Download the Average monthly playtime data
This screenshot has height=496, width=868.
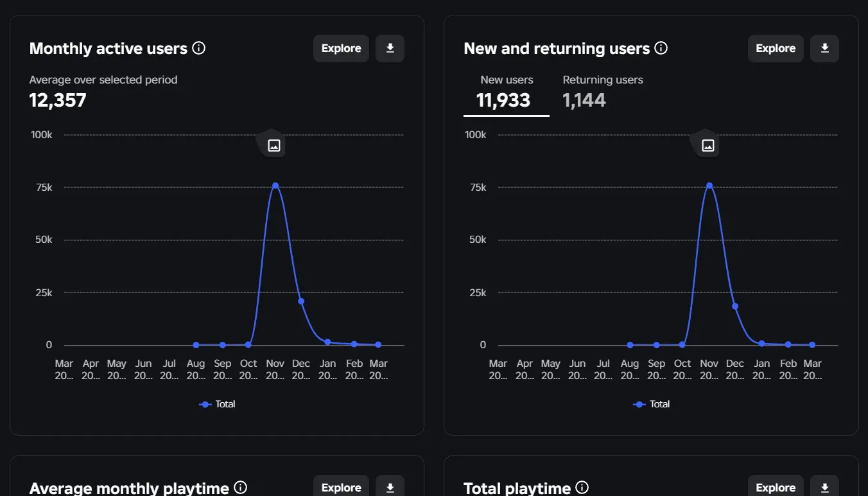(x=390, y=488)
